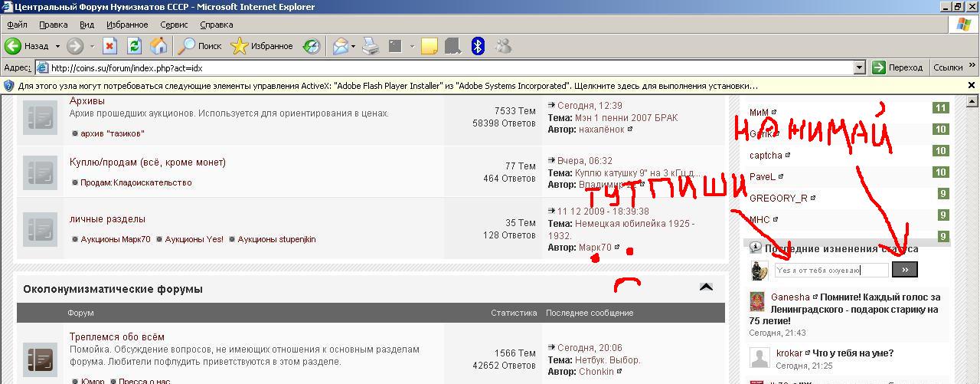Submit status with the » button

[904, 270]
